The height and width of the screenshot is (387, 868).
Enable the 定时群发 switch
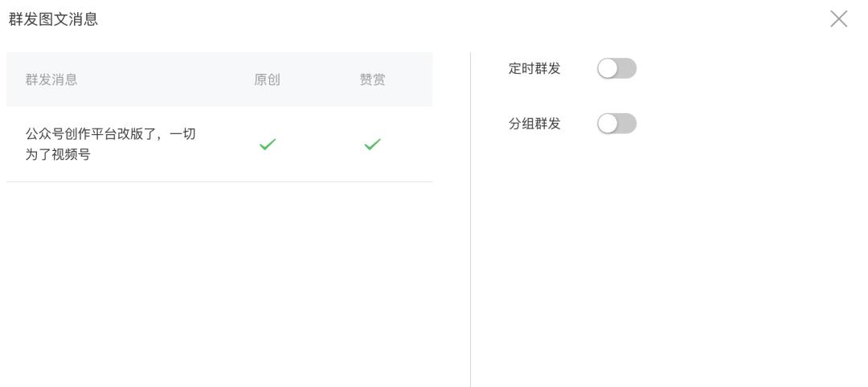616,69
